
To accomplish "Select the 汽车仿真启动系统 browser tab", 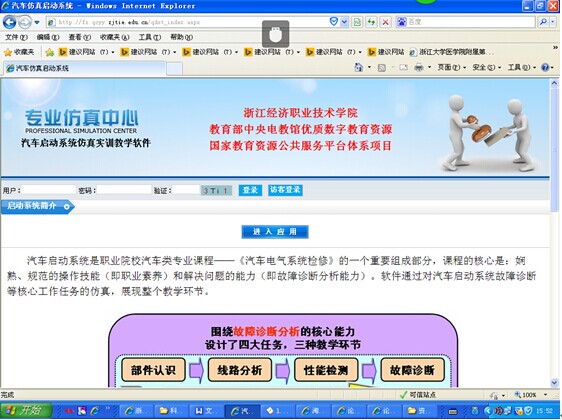I will [84, 68].
